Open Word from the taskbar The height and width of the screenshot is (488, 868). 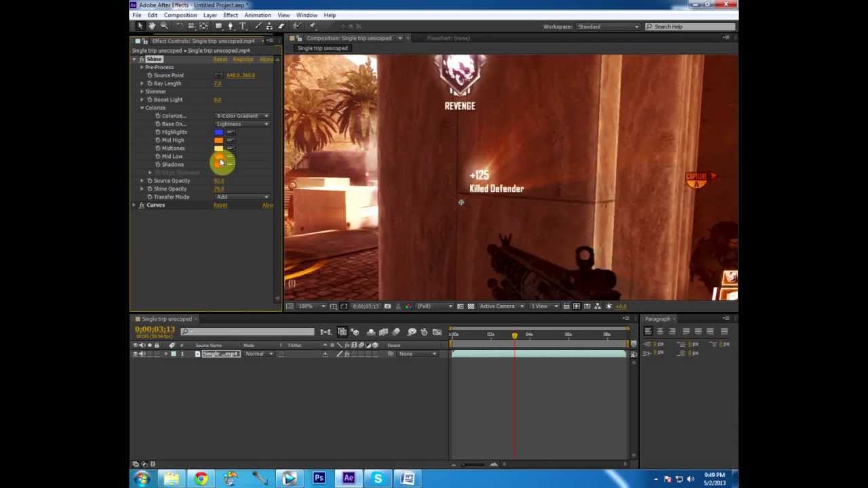408,479
